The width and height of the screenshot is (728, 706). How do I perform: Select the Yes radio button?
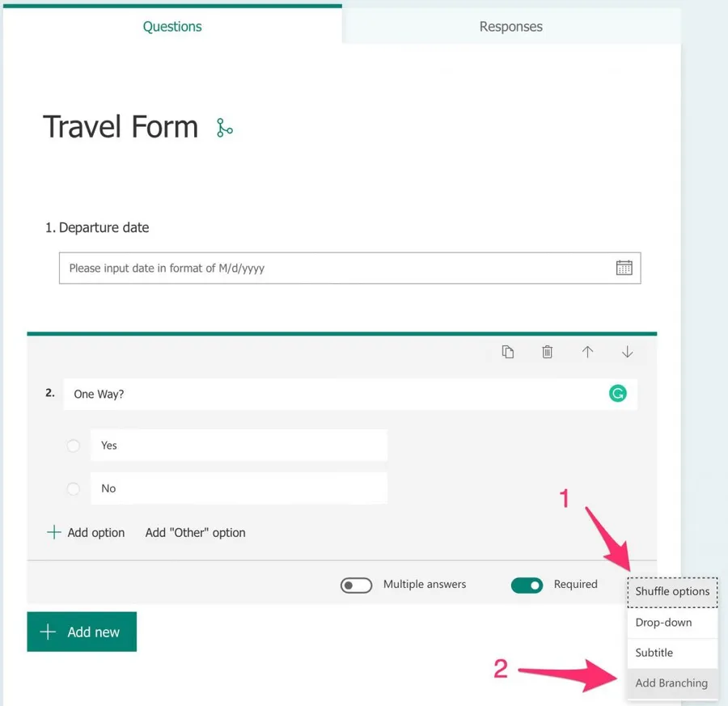[x=74, y=446]
